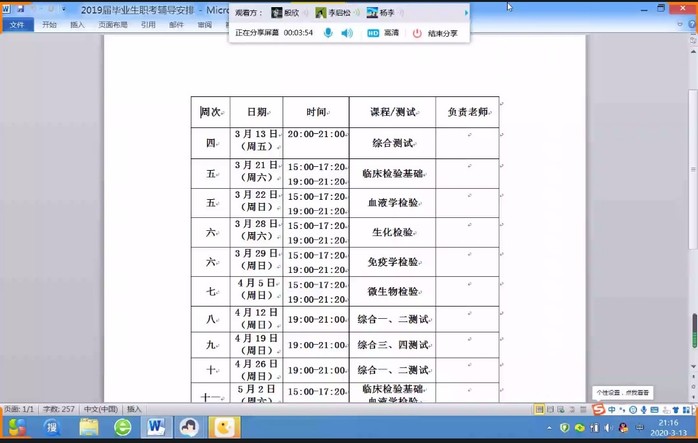
Task: Expand the viewer list arrow in share bar
Action: point(466,13)
